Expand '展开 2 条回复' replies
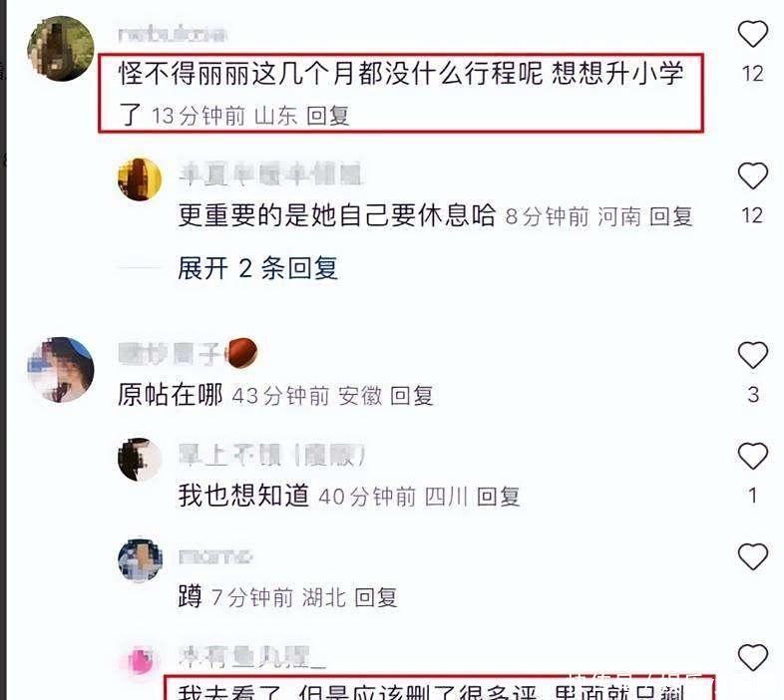Viewport: 784px width, 700px height. coord(258,268)
